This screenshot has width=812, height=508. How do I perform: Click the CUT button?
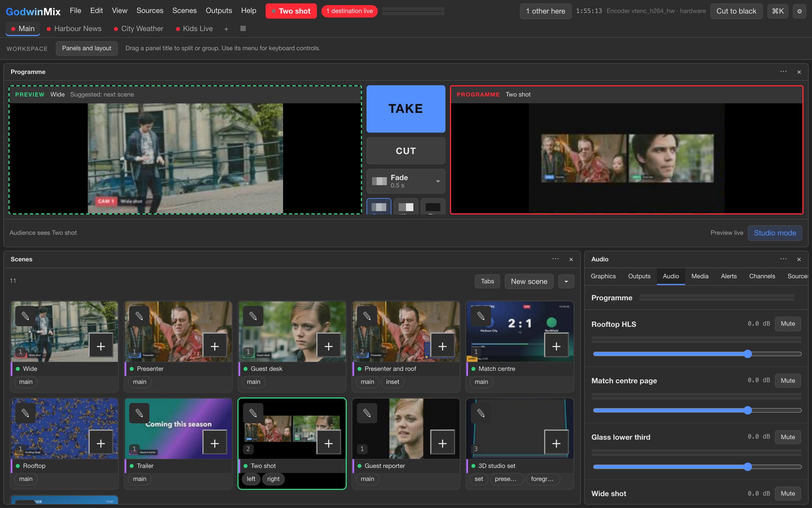(406, 151)
